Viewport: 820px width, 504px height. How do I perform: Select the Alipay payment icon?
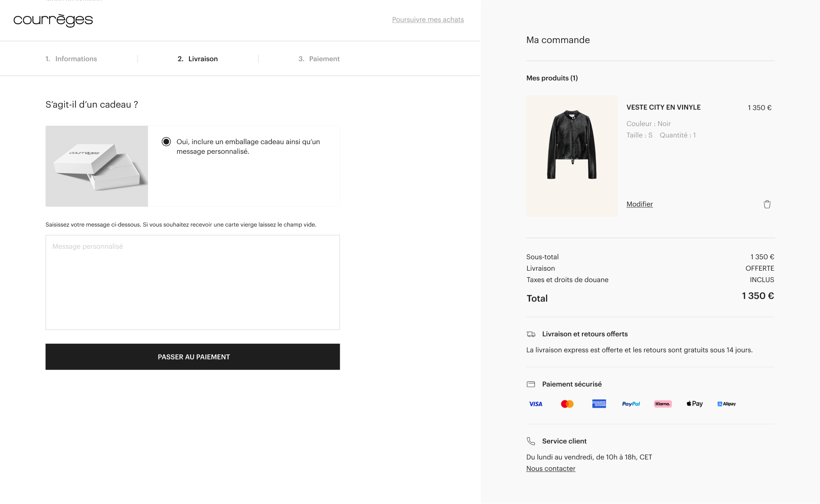pyautogui.click(x=726, y=403)
